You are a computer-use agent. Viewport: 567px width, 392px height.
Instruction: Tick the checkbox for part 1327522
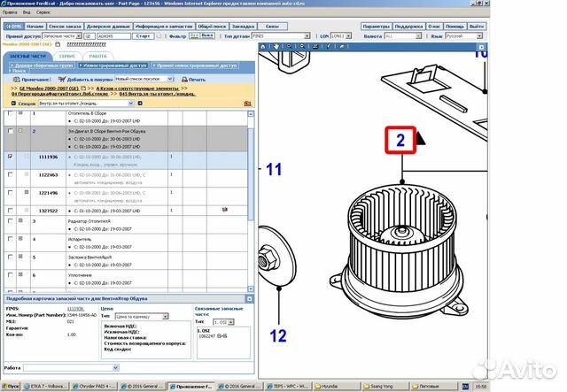10,211
